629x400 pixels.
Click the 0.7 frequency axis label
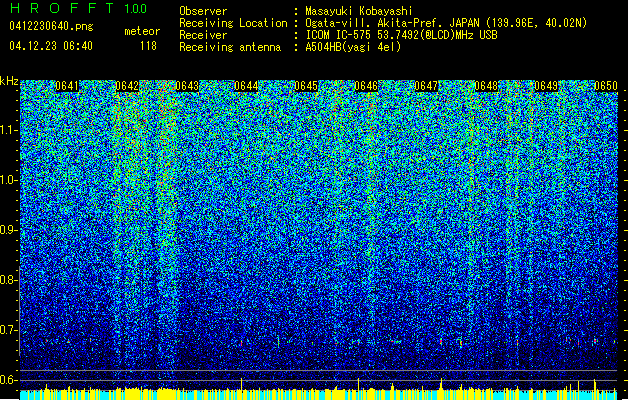pyautogui.click(x=8, y=330)
